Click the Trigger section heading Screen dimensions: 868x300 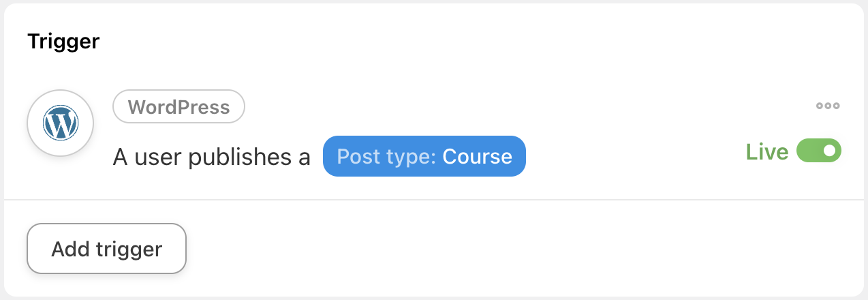pyautogui.click(x=64, y=42)
